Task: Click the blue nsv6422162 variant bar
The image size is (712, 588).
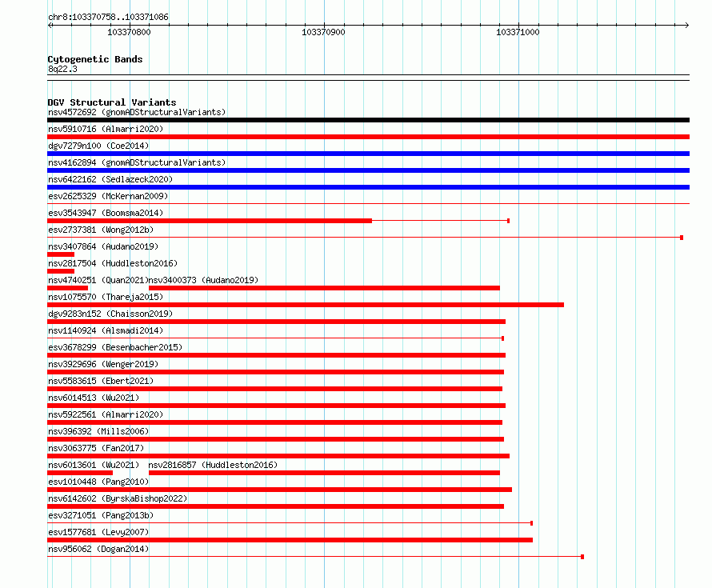Action: pos(368,187)
